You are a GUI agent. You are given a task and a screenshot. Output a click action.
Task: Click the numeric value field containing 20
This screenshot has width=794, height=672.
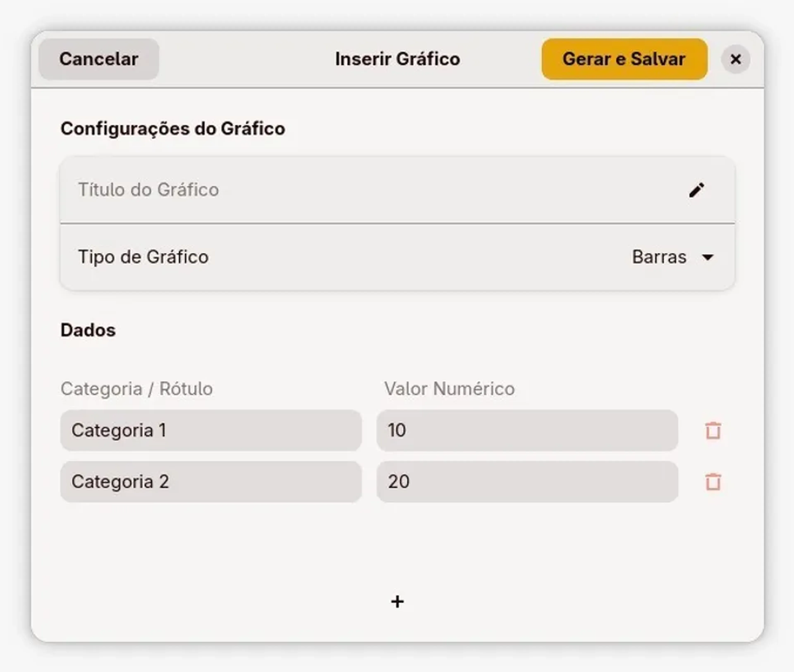(x=527, y=482)
